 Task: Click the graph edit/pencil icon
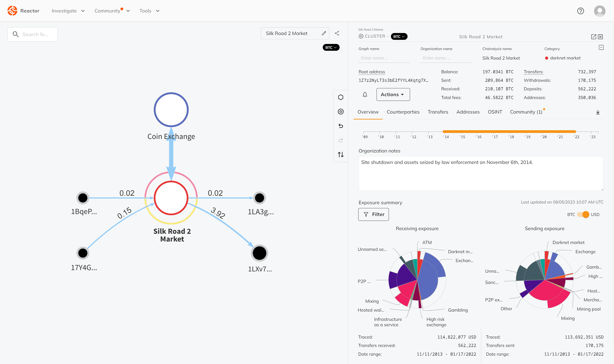tap(324, 33)
